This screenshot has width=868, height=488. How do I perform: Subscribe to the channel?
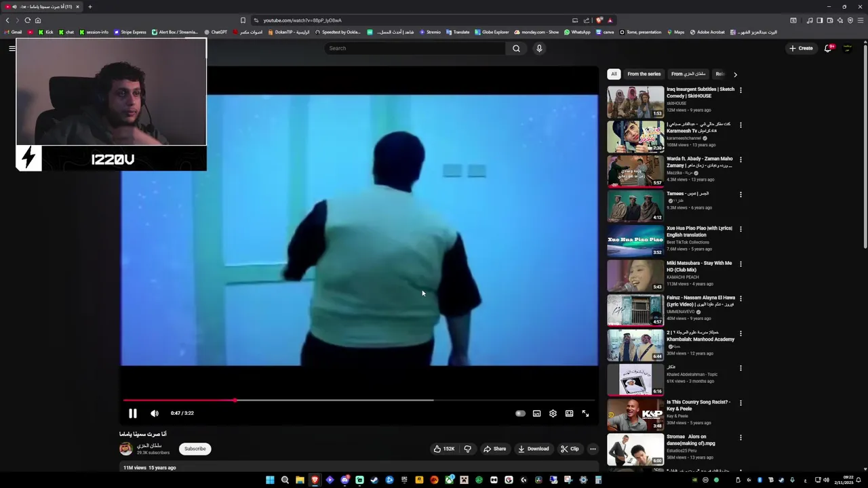pos(195,449)
